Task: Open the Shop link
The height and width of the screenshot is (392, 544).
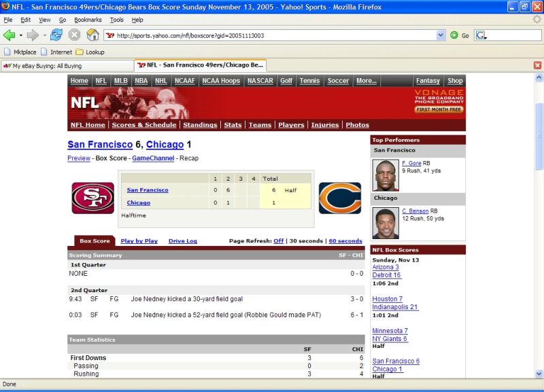Action: [455, 81]
